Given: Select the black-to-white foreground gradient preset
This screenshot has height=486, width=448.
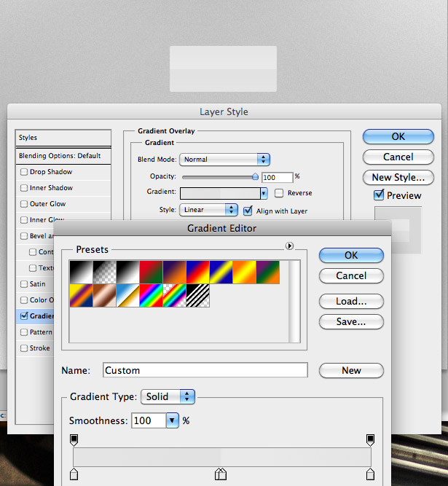Looking at the screenshot, I should 82,272.
